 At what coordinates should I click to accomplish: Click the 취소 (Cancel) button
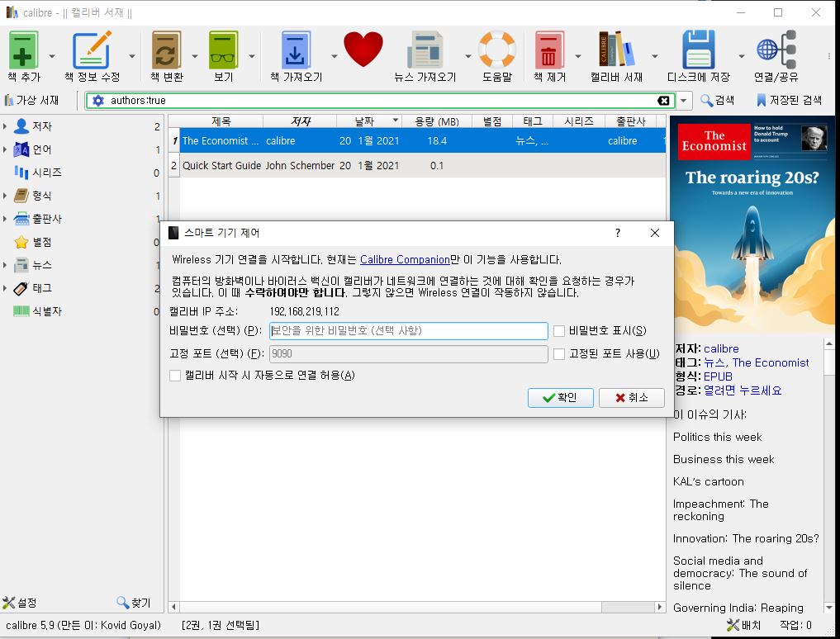click(x=632, y=397)
